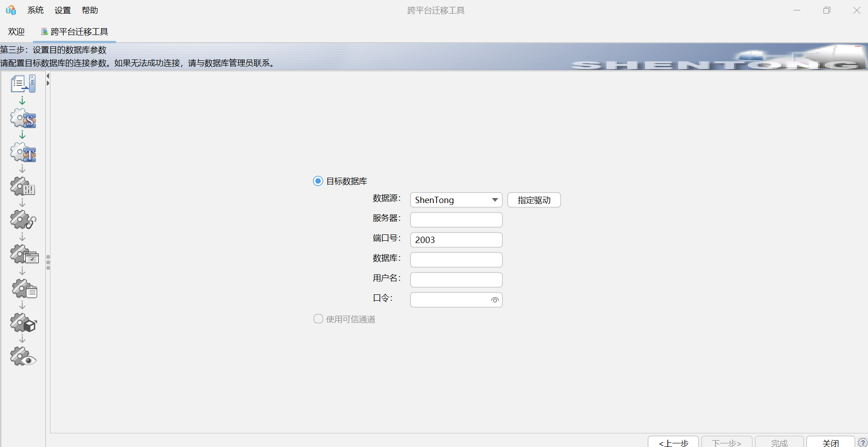Select the source database gear icon (S)
The image size is (868, 447).
pyautogui.click(x=23, y=118)
